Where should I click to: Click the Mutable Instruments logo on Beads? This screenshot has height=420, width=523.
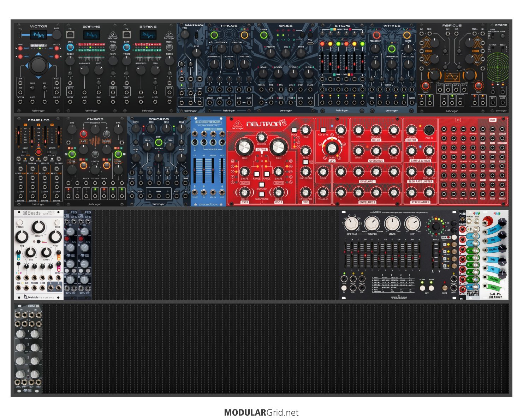click(39, 297)
